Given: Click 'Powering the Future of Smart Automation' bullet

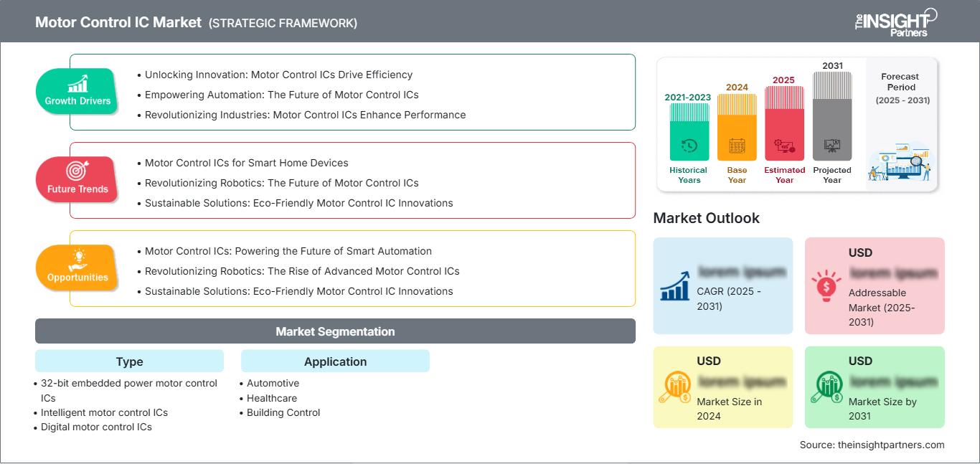Looking at the screenshot, I should (x=288, y=251).
